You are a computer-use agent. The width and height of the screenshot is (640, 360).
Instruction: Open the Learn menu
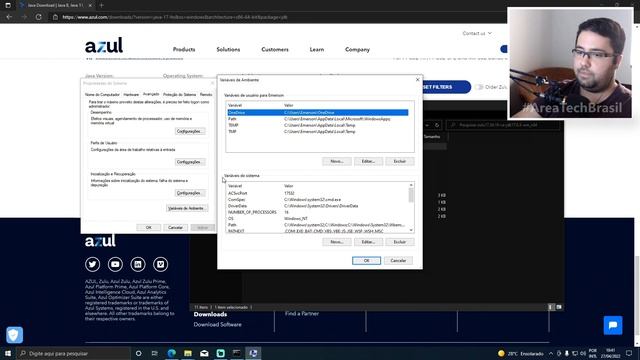coord(317,49)
